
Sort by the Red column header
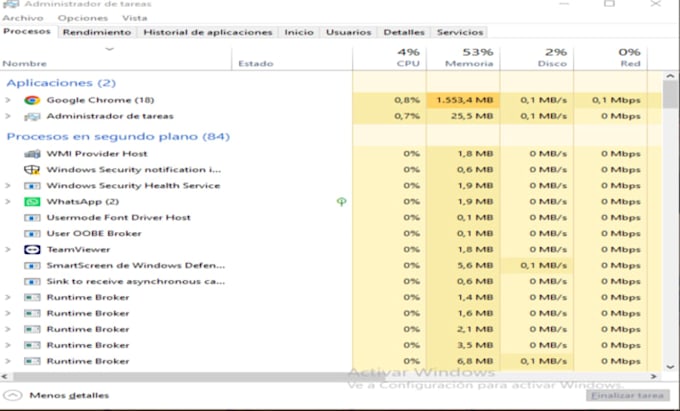(x=610, y=59)
